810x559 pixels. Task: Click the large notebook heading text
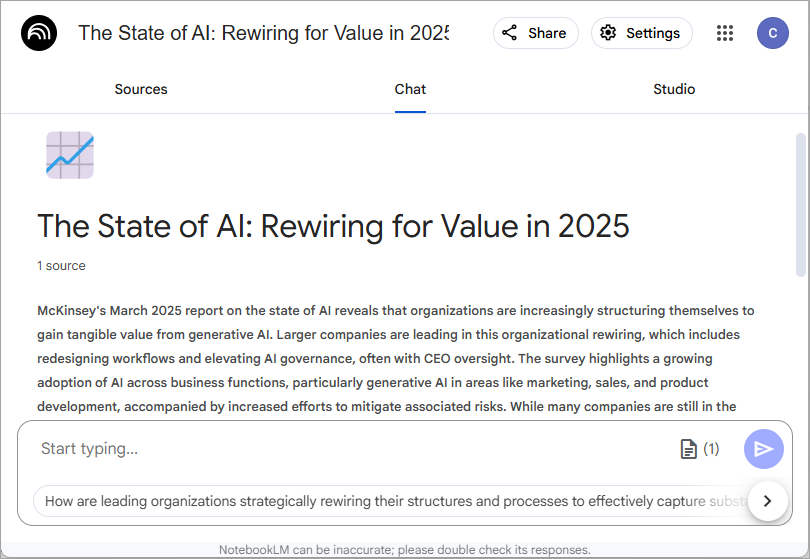[x=333, y=226]
